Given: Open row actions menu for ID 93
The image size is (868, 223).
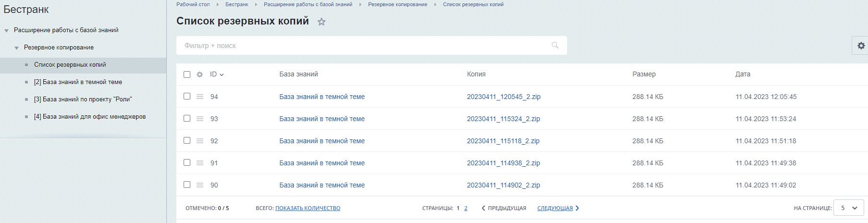Looking at the screenshot, I should pos(200,119).
